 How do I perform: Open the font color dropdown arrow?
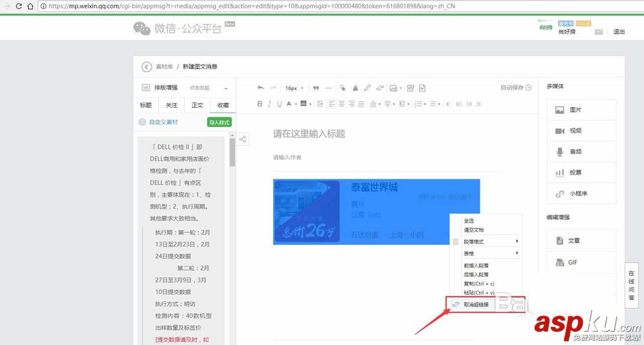pos(296,104)
